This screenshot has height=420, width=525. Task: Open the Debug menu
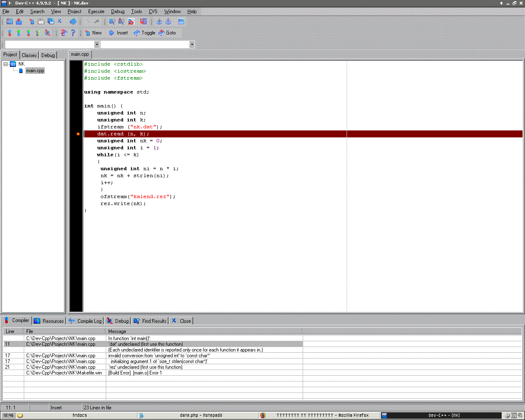118,11
